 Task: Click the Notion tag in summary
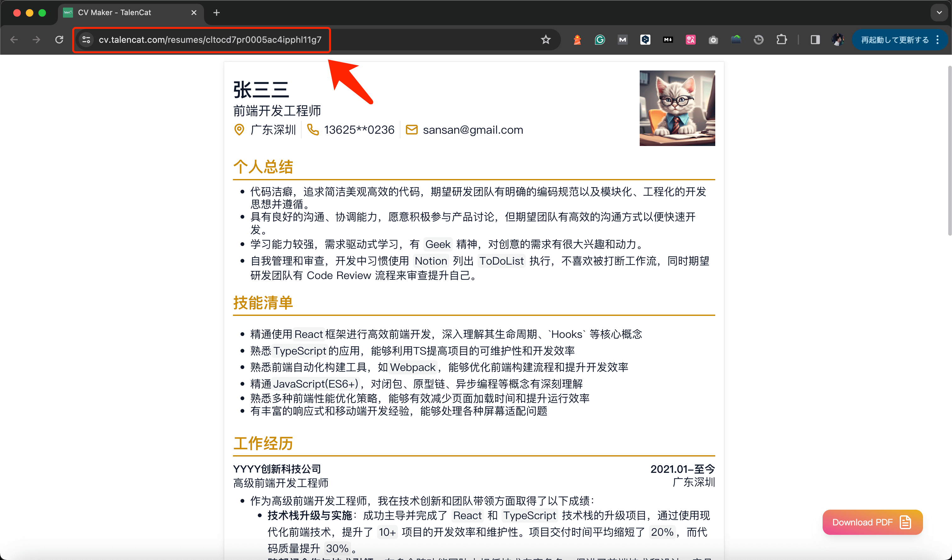click(431, 260)
